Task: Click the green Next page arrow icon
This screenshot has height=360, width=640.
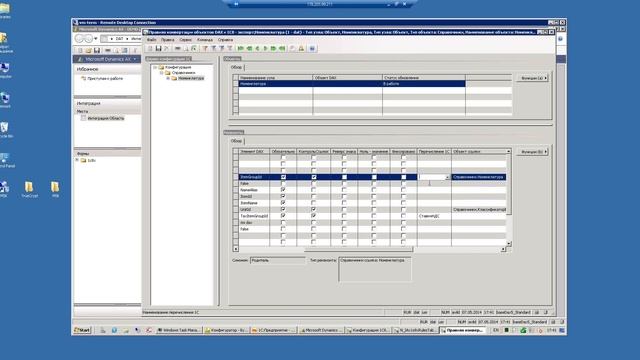Action: tap(273, 49)
